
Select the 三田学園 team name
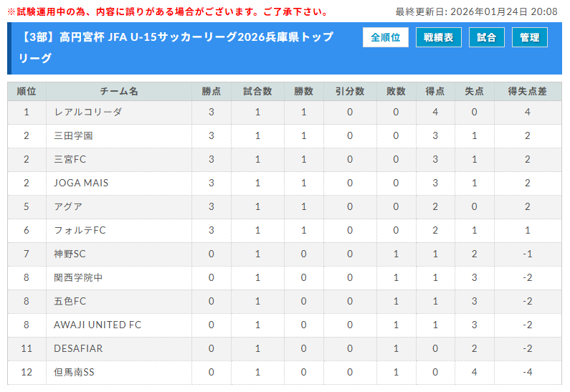point(73,135)
